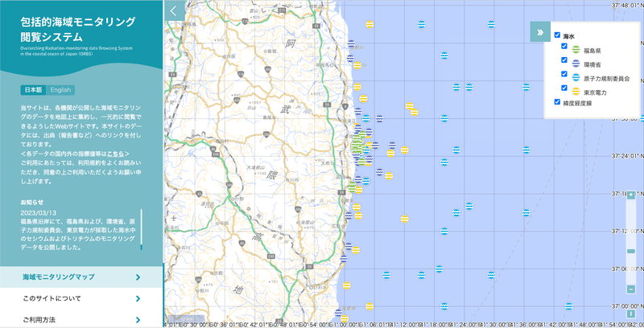Viewport: 644px width, 328px height.
Task: Click the E49 highway shield near 小野
Action: (x=216, y=154)
